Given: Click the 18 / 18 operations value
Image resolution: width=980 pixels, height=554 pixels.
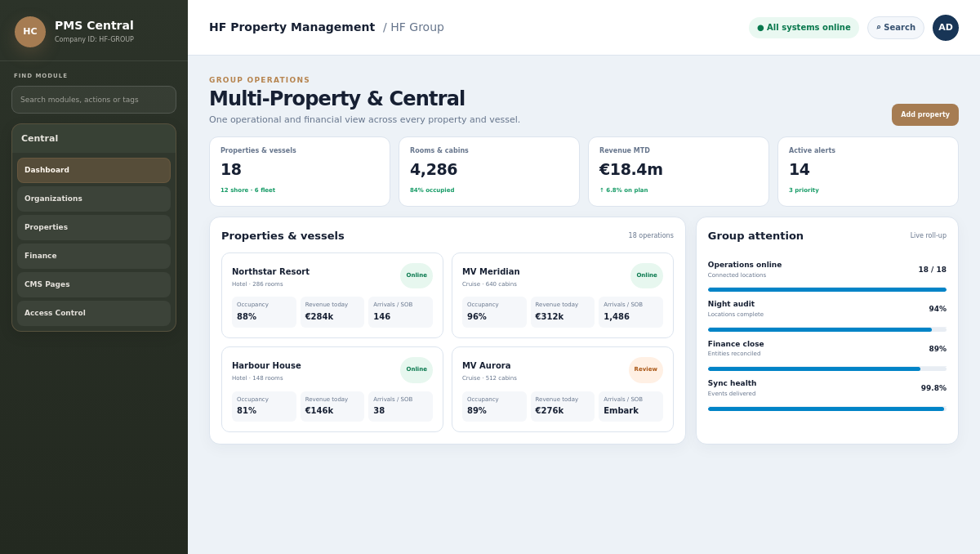Looking at the screenshot, I should (x=932, y=270).
